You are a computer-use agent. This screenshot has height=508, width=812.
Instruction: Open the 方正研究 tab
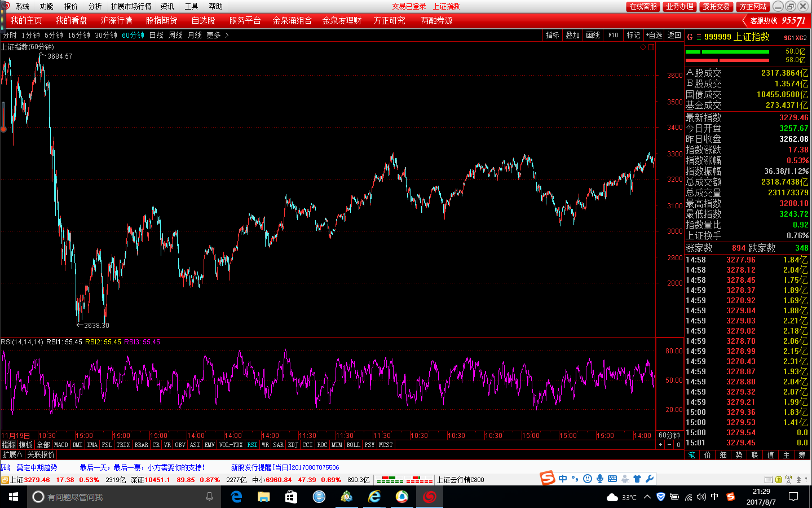[x=389, y=20]
